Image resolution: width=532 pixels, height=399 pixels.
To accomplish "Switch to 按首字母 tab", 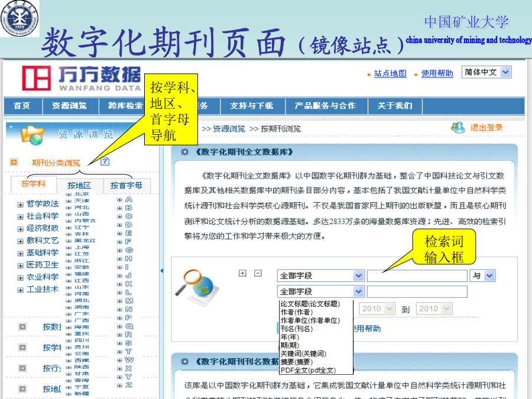I will (126, 186).
